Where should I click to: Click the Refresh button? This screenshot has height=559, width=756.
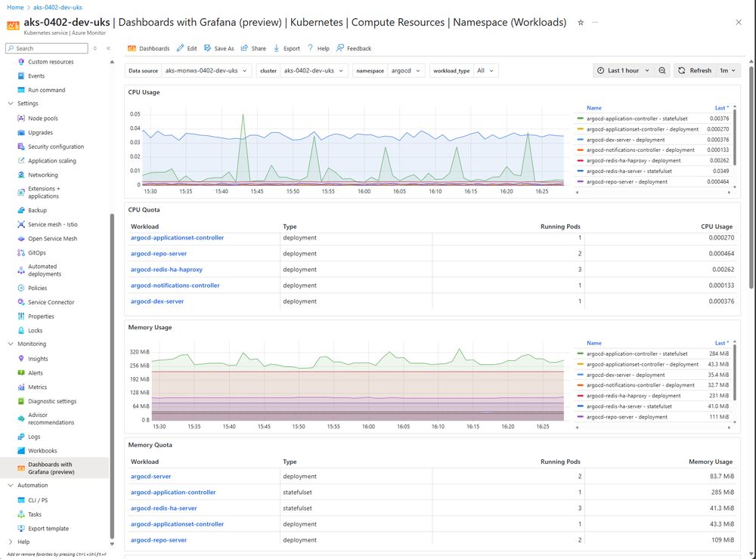695,70
